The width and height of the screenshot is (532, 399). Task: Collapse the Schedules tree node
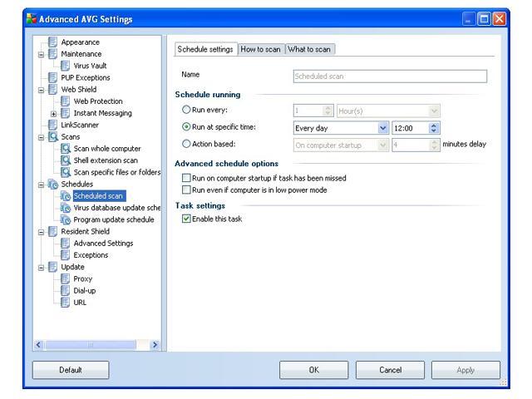coord(41,185)
